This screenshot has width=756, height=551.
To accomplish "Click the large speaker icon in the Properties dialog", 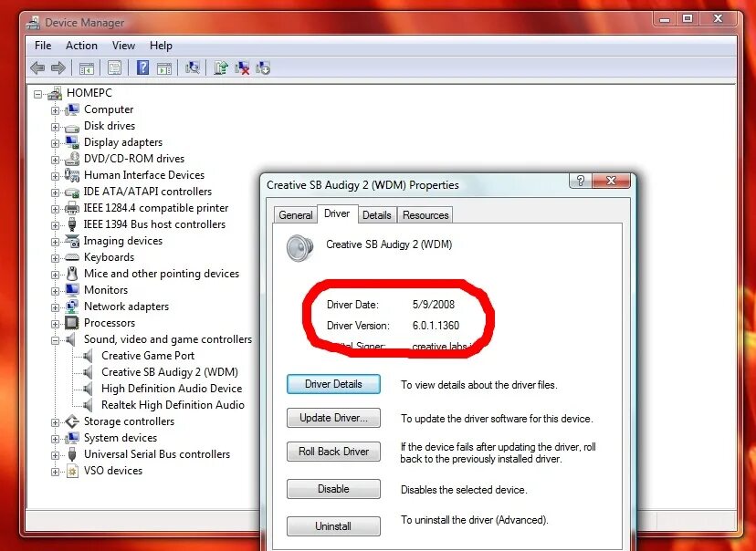I will click(x=299, y=247).
